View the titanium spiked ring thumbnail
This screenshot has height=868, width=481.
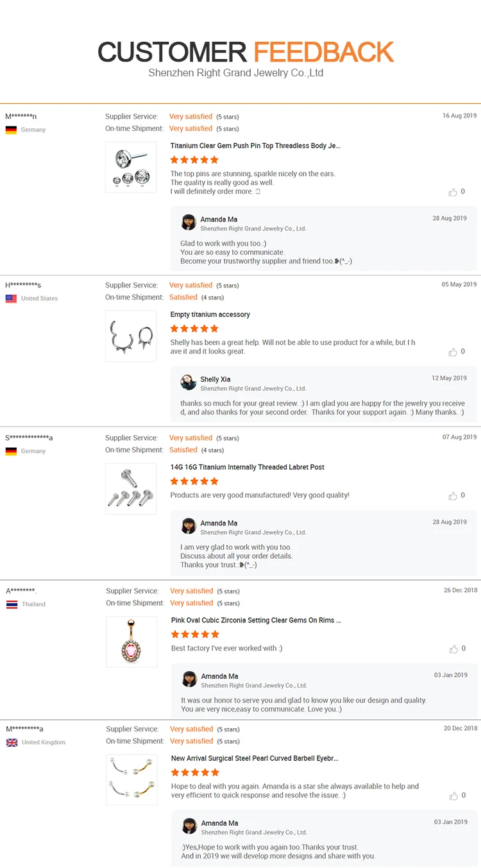pyautogui.click(x=131, y=336)
